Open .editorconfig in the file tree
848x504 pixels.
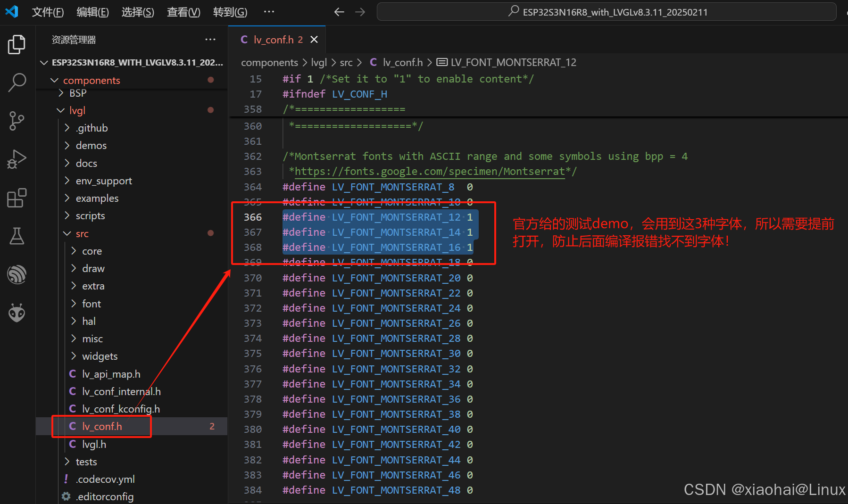(132, 496)
